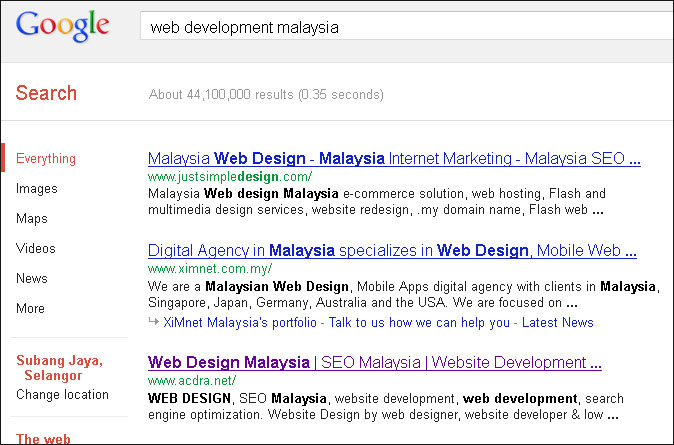Click the sitelinks arrow icon under XiMnet result
Screen dimensions: 674x445
[153, 321]
